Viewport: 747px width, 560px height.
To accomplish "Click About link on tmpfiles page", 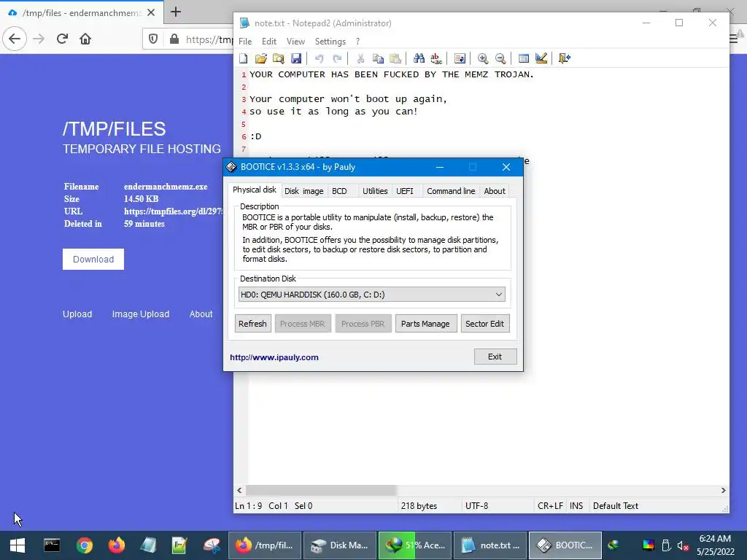I will (x=201, y=314).
